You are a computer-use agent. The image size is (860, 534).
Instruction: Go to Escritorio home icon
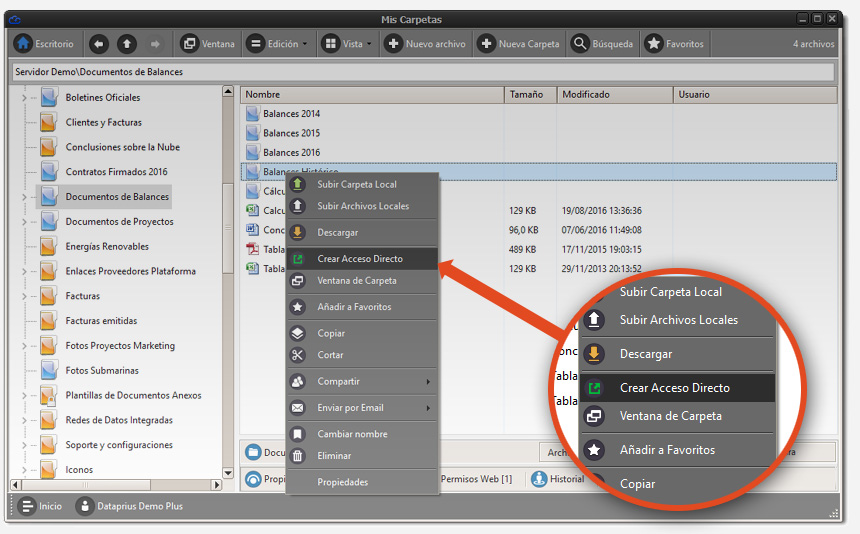click(23, 43)
